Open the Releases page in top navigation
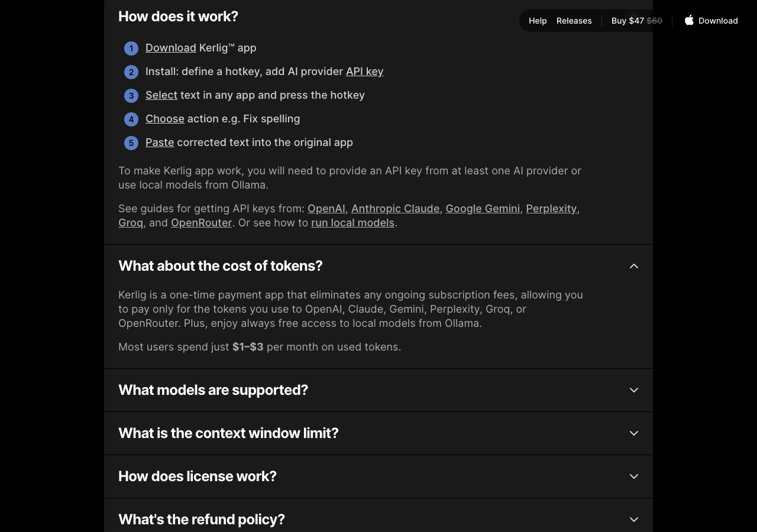 [x=574, y=21]
